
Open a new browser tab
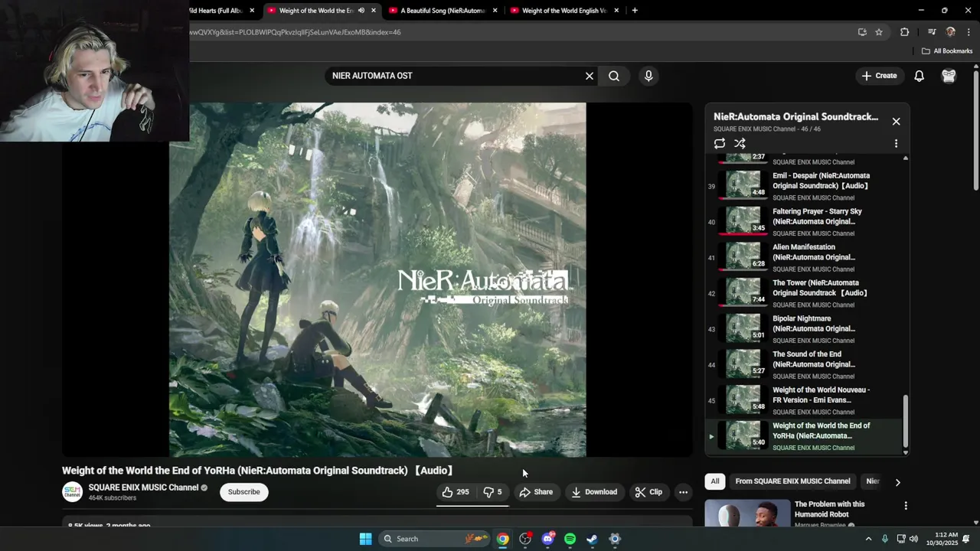pyautogui.click(x=635, y=11)
